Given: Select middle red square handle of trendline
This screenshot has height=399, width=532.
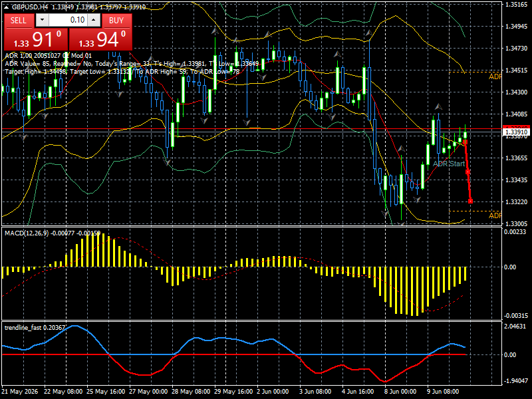Looking at the screenshot, I should pos(468,172).
